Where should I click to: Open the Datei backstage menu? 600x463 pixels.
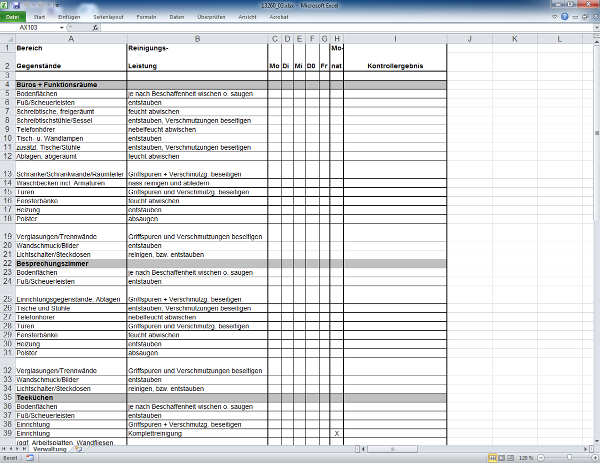point(12,18)
